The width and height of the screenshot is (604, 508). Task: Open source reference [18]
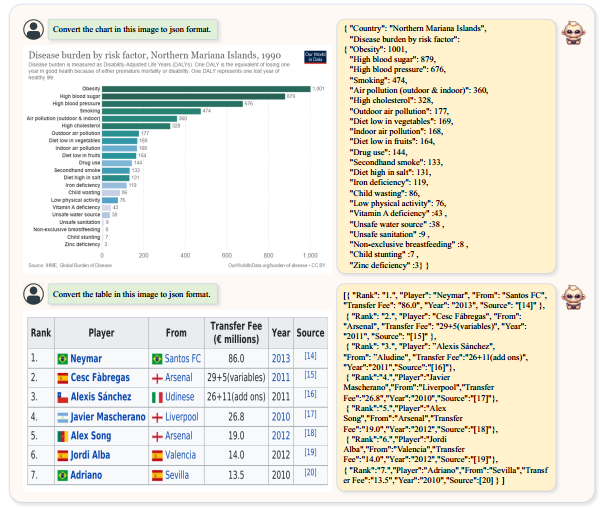(310, 433)
